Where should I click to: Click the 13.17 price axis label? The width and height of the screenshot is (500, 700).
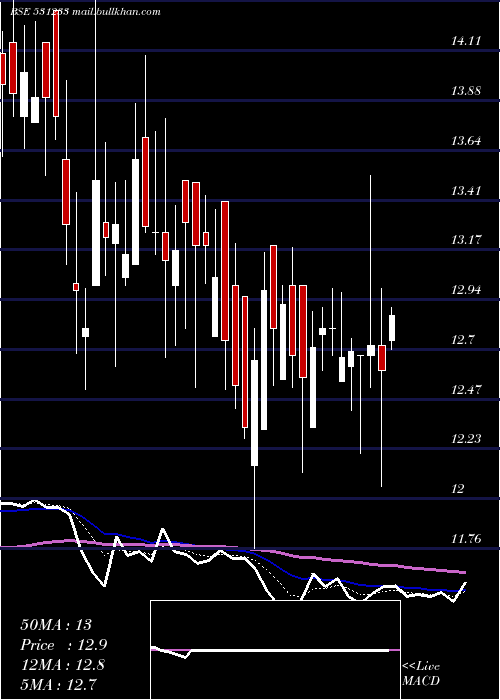[466, 240]
